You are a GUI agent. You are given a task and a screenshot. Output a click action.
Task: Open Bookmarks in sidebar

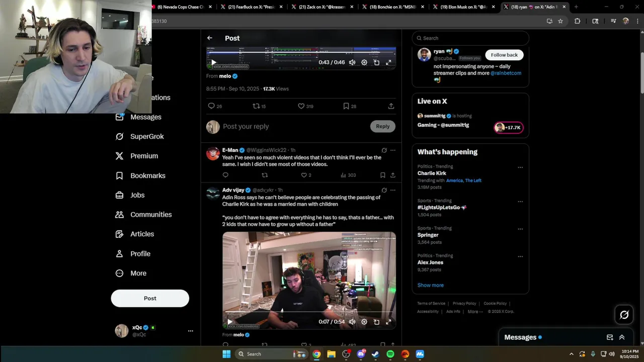click(x=140, y=175)
